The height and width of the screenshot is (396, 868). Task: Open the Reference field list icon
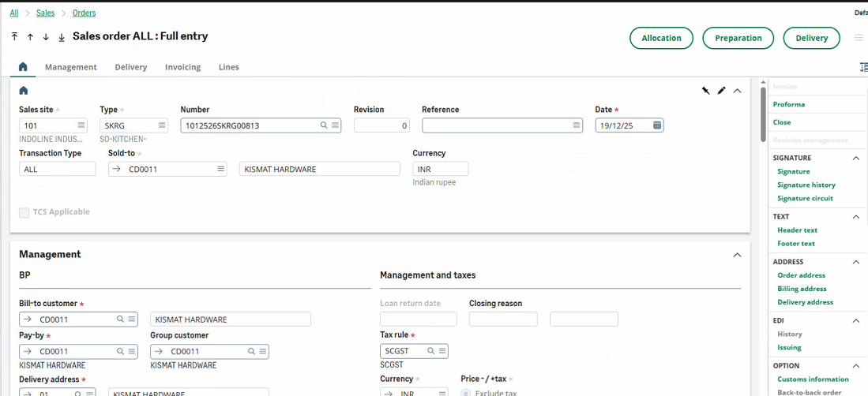pyautogui.click(x=577, y=125)
